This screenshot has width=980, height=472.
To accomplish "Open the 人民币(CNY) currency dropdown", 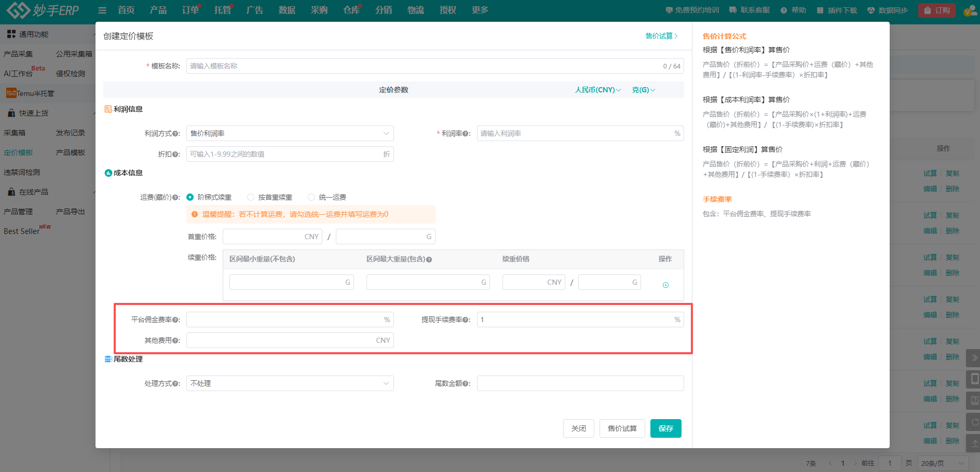I will 597,90.
